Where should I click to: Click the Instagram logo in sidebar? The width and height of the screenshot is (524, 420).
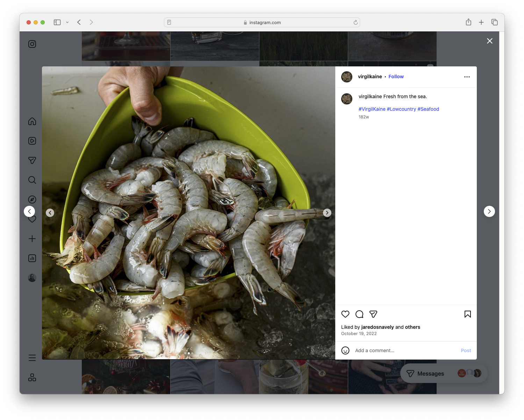pyautogui.click(x=32, y=44)
